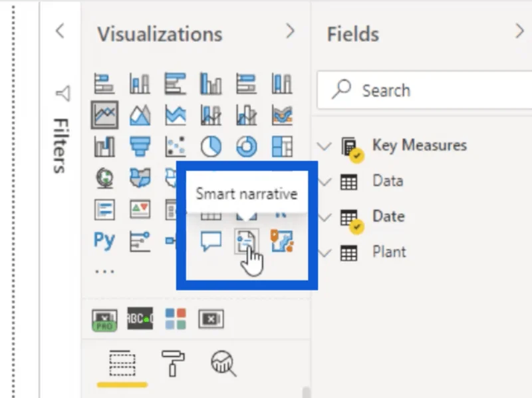Select the Date table name
The image size is (532, 398).
[388, 216]
